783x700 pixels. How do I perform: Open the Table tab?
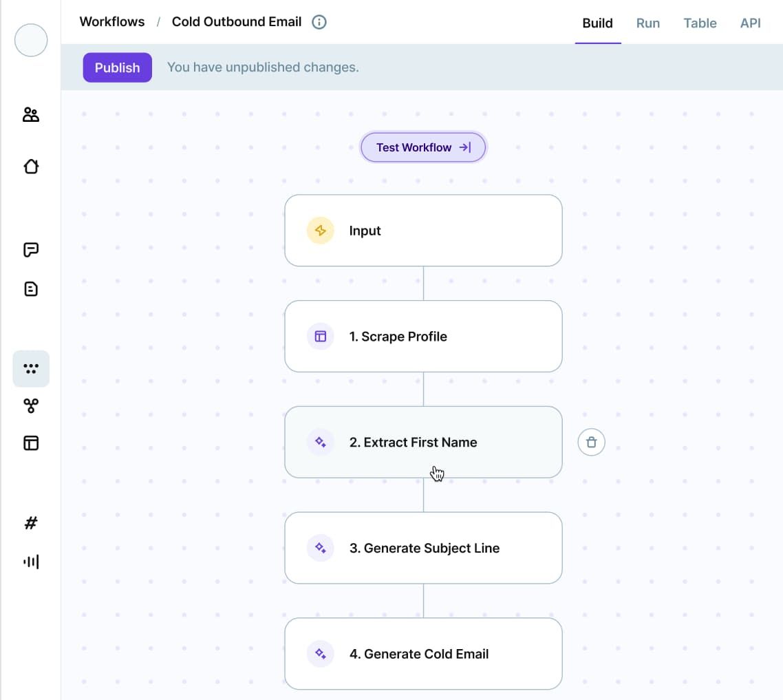700,23
